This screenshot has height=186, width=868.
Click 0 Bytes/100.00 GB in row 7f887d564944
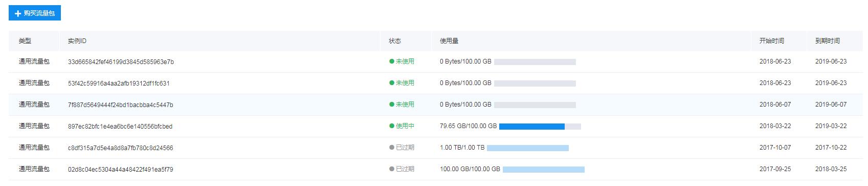(x=465, y=105)
